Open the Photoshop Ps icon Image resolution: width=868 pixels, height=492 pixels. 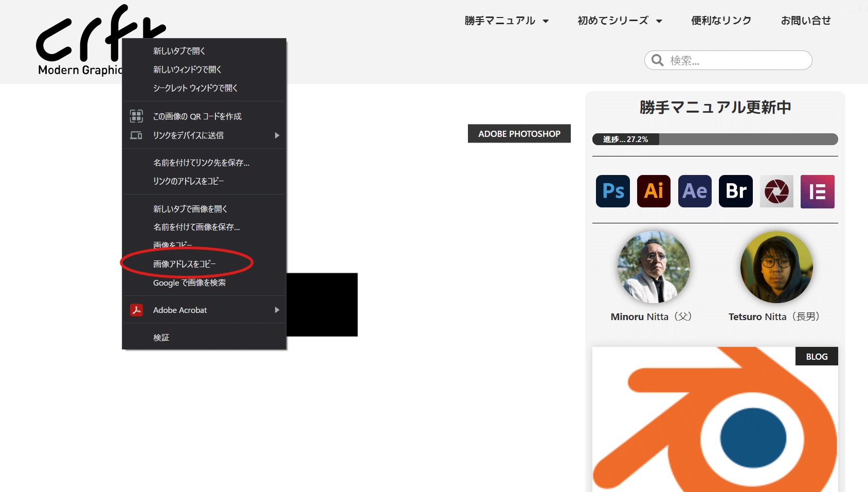click(x=613, y=191)
